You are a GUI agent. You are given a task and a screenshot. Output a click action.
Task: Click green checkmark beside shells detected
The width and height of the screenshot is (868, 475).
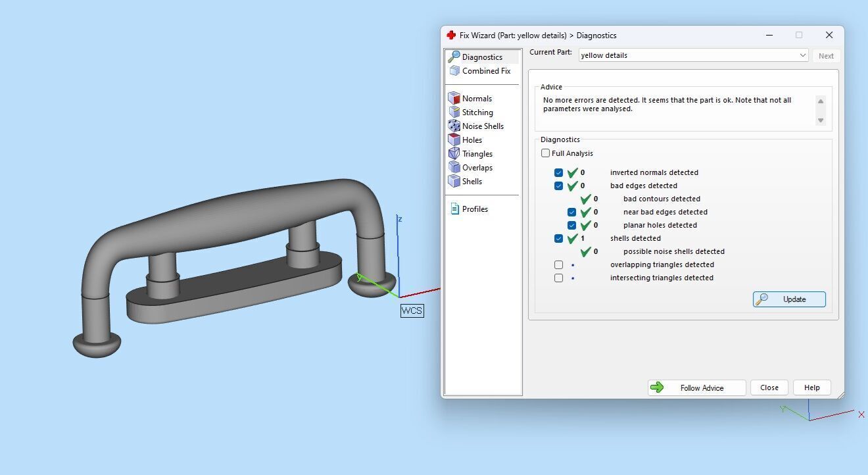pyautogui.click(x=572, y=238)
